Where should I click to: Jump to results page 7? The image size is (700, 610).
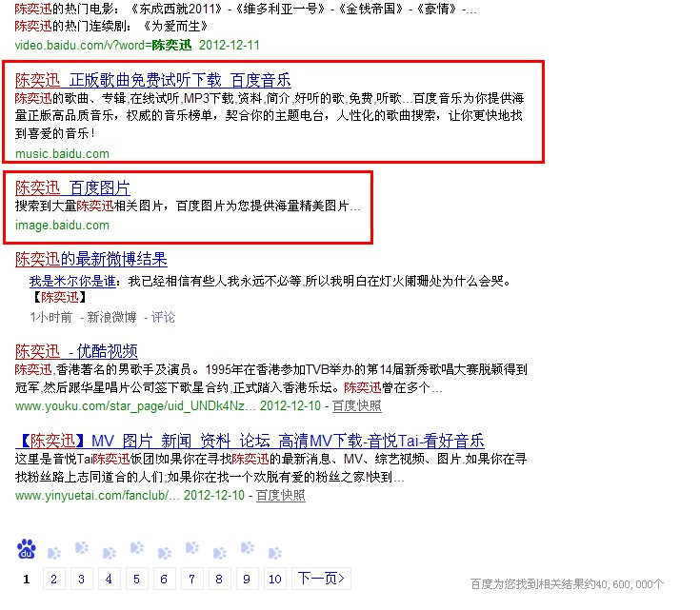pos(191,579)
